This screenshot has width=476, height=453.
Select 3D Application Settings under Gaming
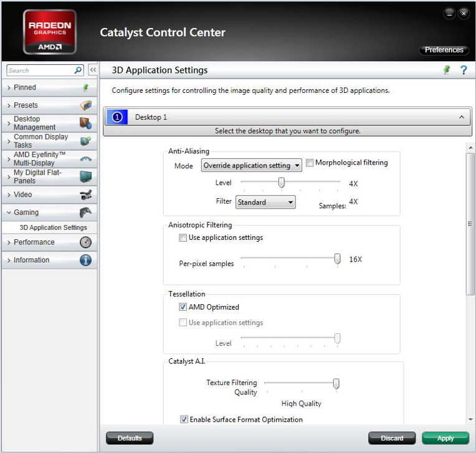[53, 227]
